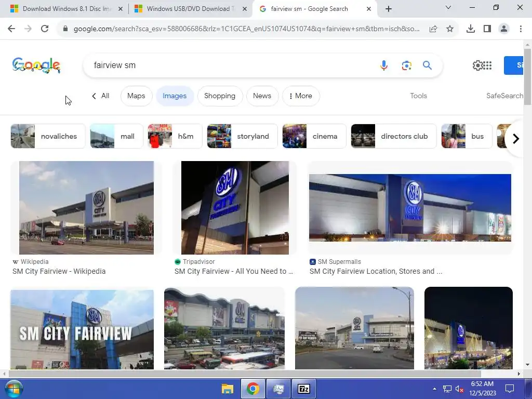Select the Maps filter
Viewport: 532px width, 399px height.
click(136, 96)
